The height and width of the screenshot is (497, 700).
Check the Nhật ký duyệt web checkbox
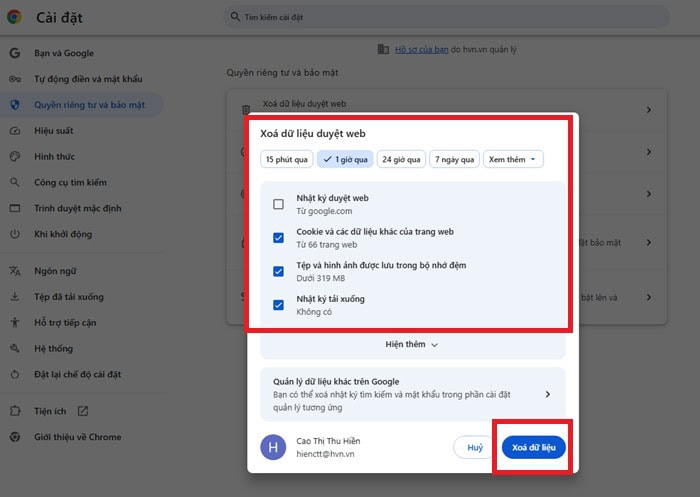point(278,204)
